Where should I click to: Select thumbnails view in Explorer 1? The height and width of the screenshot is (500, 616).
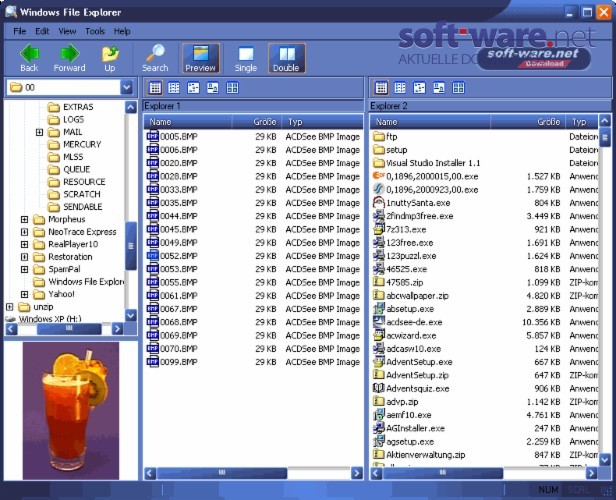(x=232, y=88)
